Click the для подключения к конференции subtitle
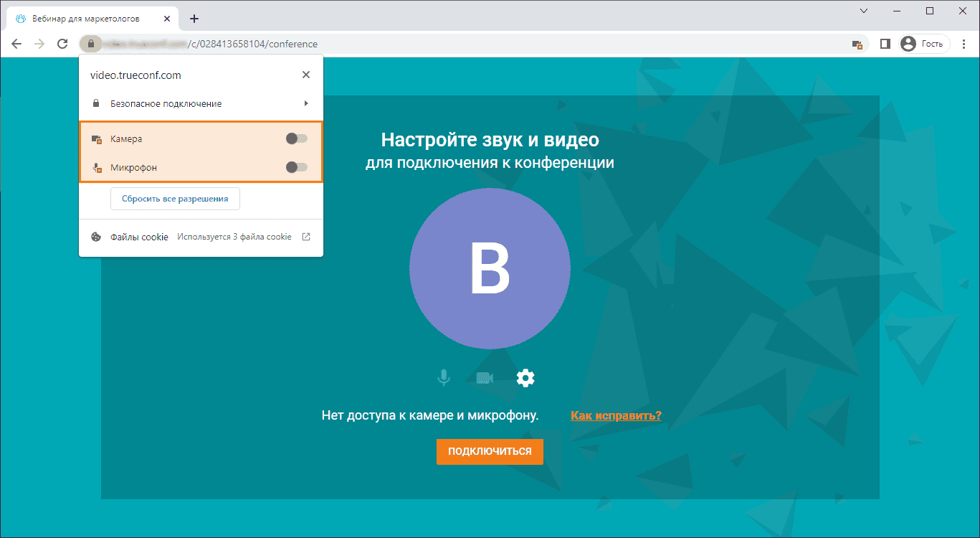 click(x=490, y=163)
